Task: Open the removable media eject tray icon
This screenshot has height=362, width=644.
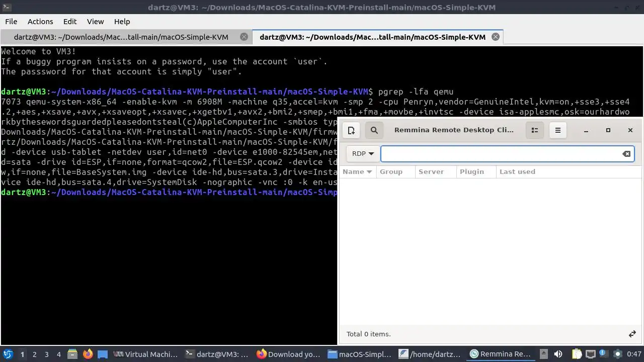Action: click(544, 354)
